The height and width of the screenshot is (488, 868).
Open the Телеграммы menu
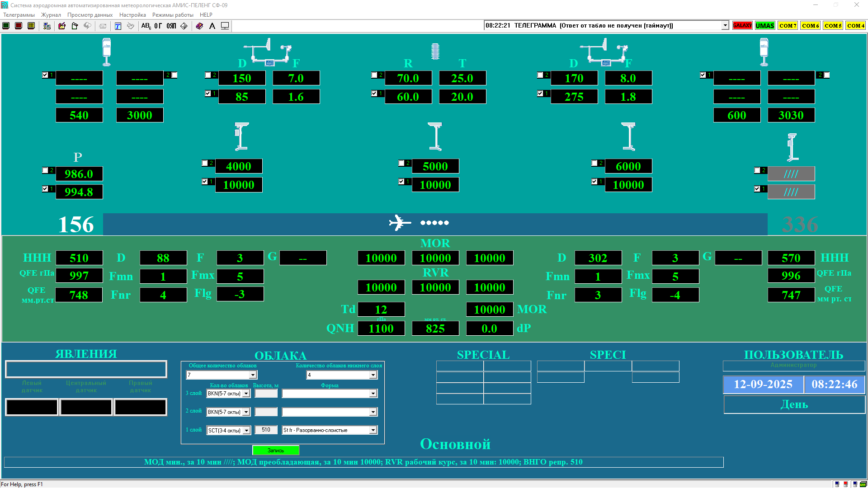(19, 15)
